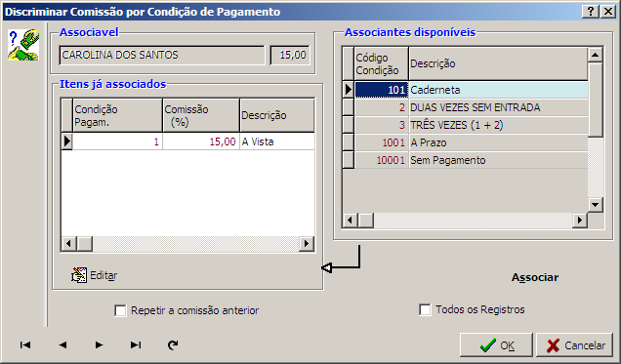This screenshot has width=621, height=364.
Task: Click the title bar help question button
Action: (590, 12)
